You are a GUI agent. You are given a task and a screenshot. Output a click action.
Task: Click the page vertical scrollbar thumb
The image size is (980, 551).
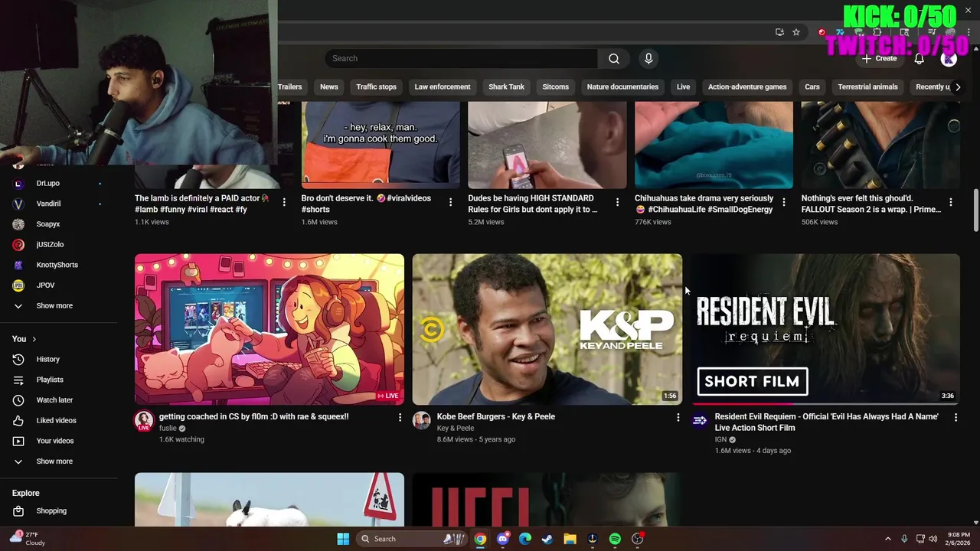tap(975, 209)
